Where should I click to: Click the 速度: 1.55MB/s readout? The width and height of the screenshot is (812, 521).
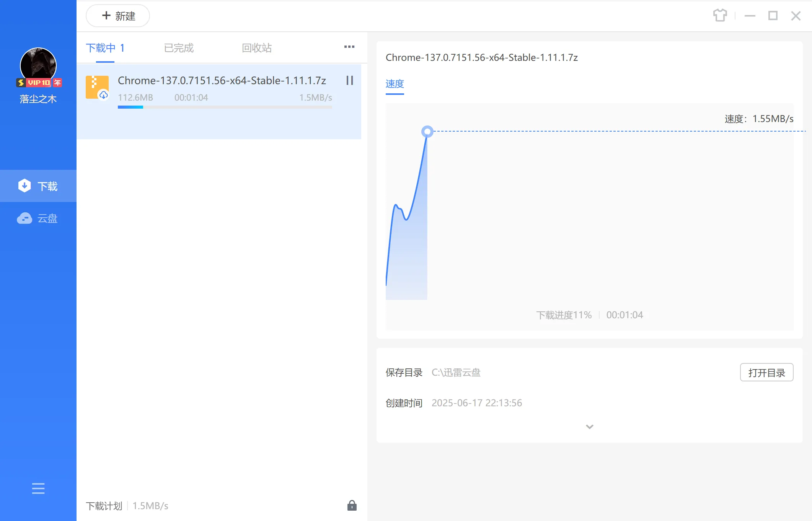[759, 119]
